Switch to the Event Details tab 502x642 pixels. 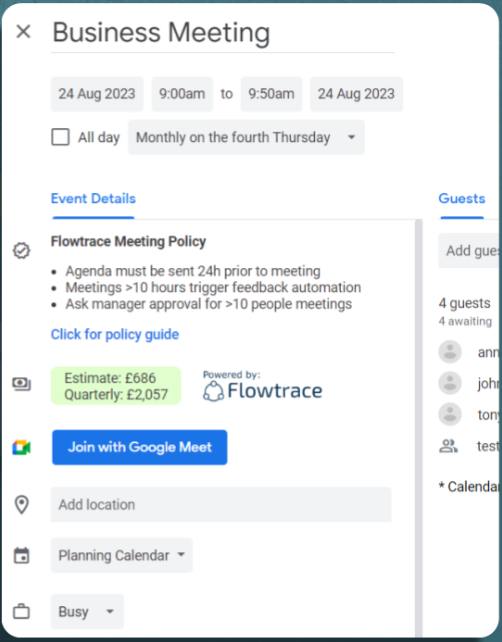pyautogui.click(x=93, y=199)
